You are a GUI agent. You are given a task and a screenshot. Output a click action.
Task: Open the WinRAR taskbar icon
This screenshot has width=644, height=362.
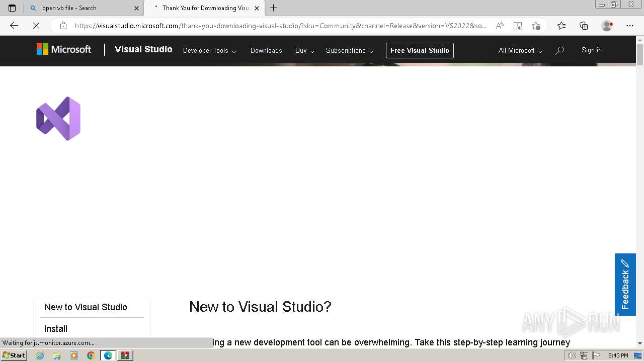pyautogui.click(x=125, y=355)
